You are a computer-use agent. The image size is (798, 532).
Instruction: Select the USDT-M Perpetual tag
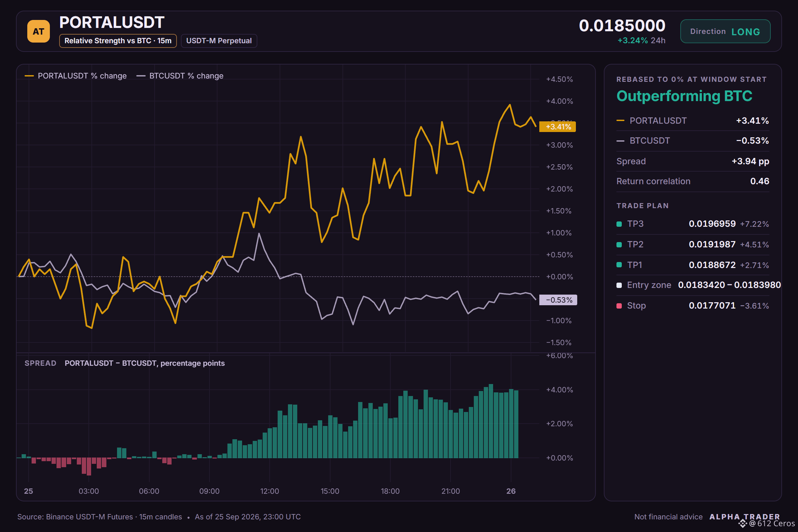pos(219,41)
